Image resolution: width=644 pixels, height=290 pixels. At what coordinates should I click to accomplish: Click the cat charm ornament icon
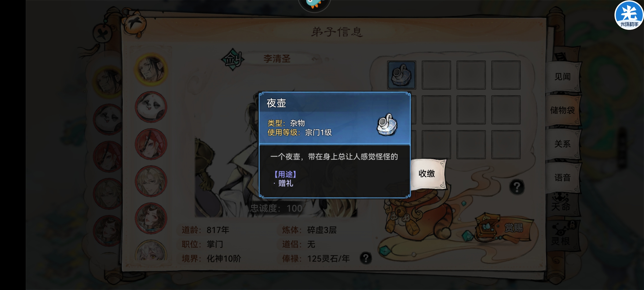coord(134,25)
